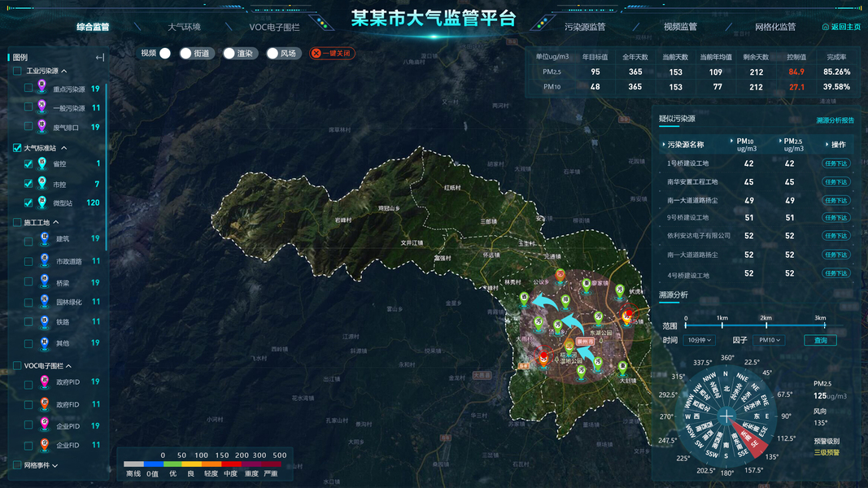Click the yellow 良 color in AQI legend
Screen dimensions: 868x488
pos(191,464)
